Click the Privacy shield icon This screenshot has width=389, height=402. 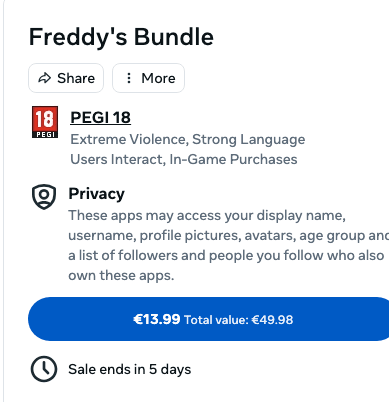[x=44, y=196]
